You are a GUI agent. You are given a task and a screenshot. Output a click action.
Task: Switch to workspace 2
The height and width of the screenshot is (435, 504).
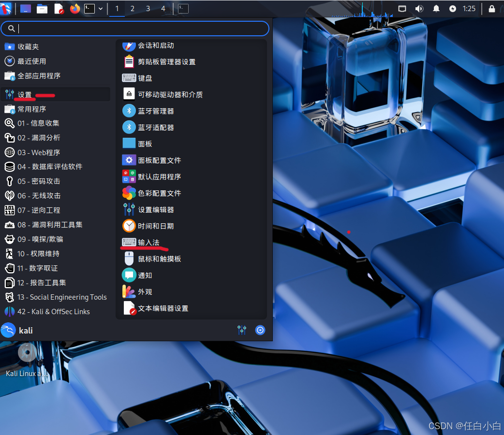(x=133, y=9)
